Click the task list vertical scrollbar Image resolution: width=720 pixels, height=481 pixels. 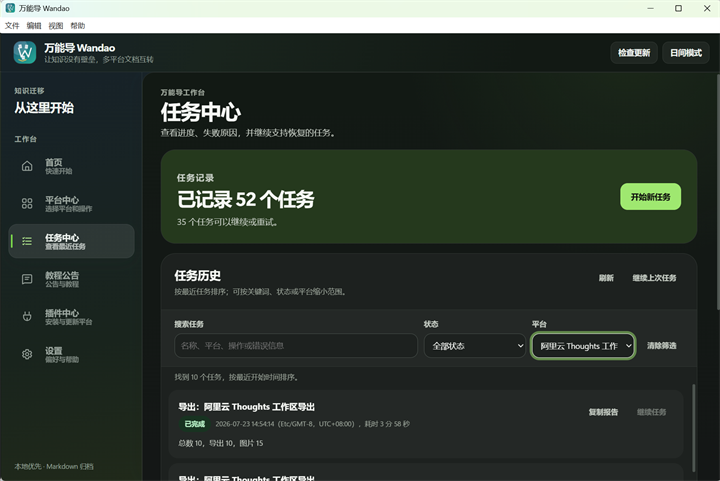(x=693, y=427)
